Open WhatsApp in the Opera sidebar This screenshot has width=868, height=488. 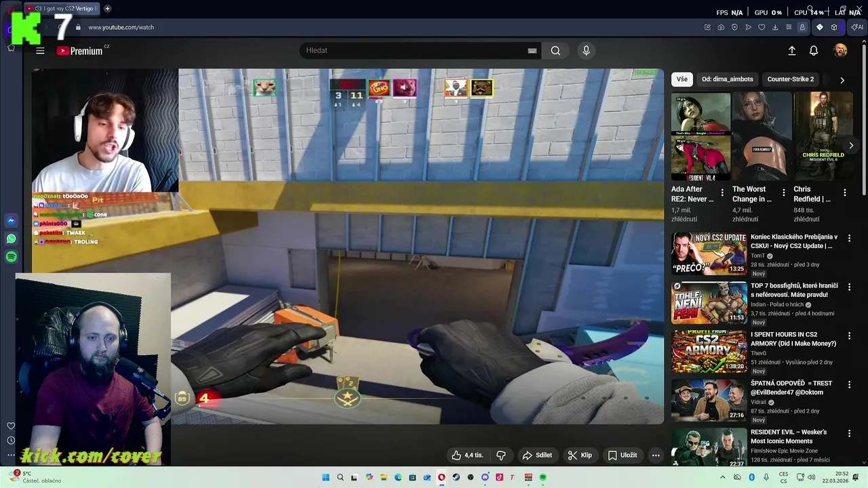point(11,239)
